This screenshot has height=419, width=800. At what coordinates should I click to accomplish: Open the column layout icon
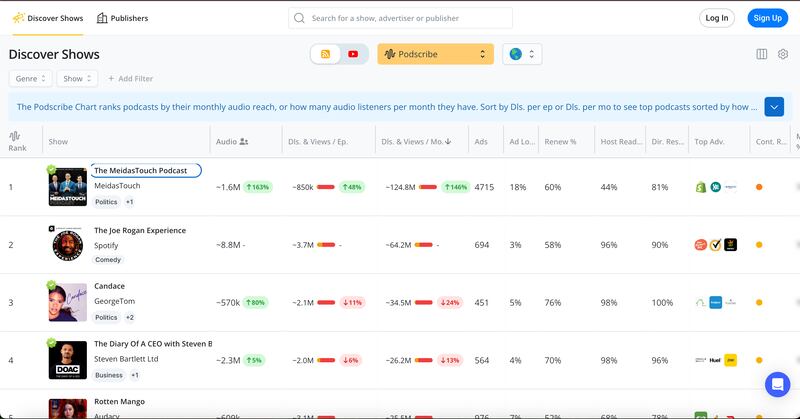(762, 54)
